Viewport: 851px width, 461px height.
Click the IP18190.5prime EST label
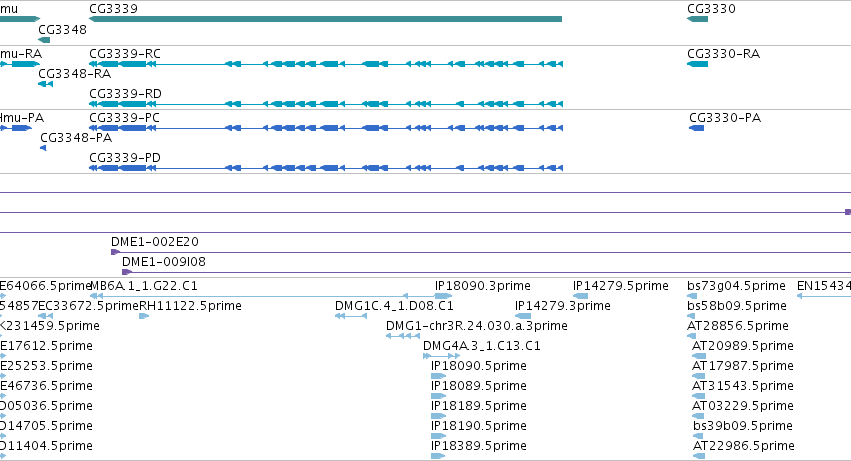tap(479, 426)
